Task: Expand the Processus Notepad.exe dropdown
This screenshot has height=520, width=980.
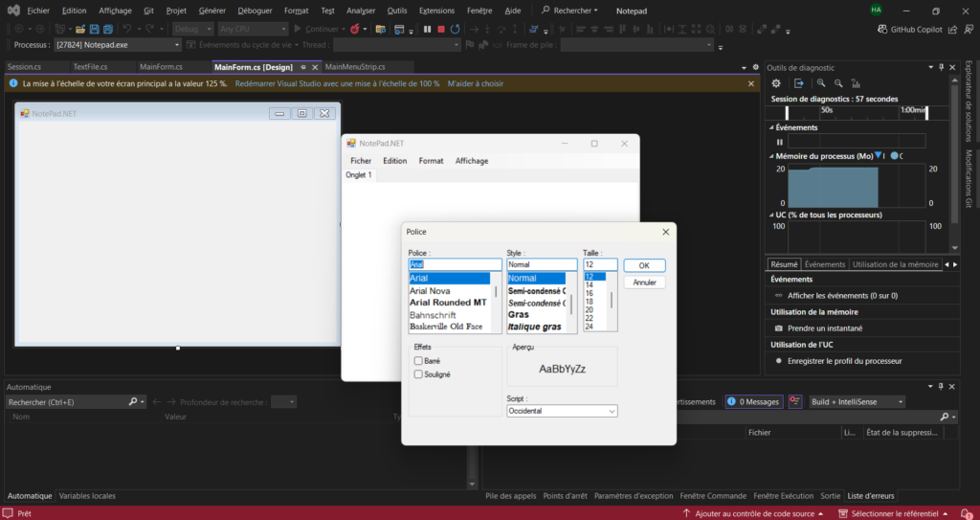Action: tap(177, 45)
